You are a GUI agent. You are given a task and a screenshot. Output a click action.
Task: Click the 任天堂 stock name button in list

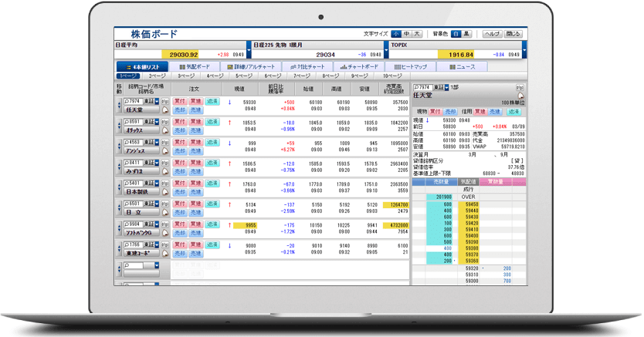(141, 110)
